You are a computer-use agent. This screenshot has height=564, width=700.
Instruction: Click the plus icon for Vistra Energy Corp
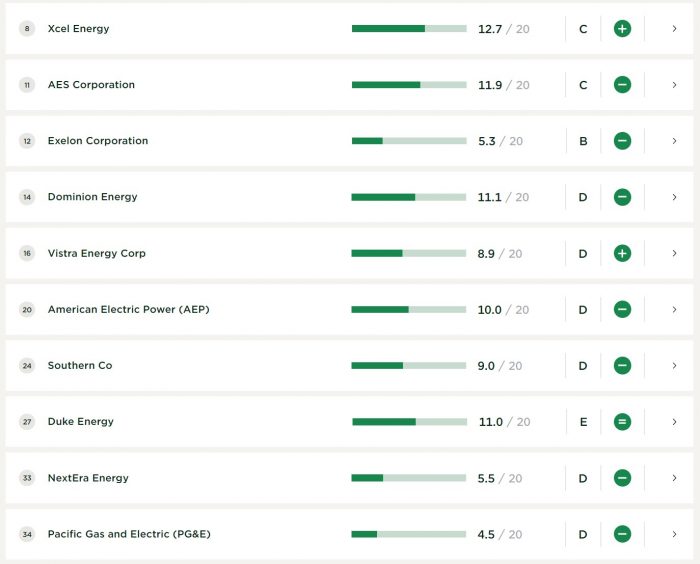[622, 253]
